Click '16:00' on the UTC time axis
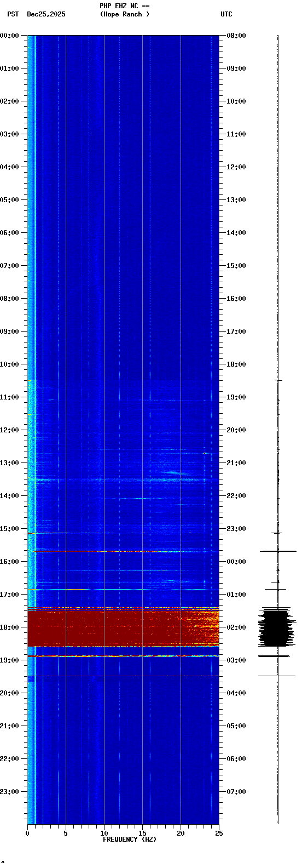Viewport: 302px width, 868px height. [236, 299]
